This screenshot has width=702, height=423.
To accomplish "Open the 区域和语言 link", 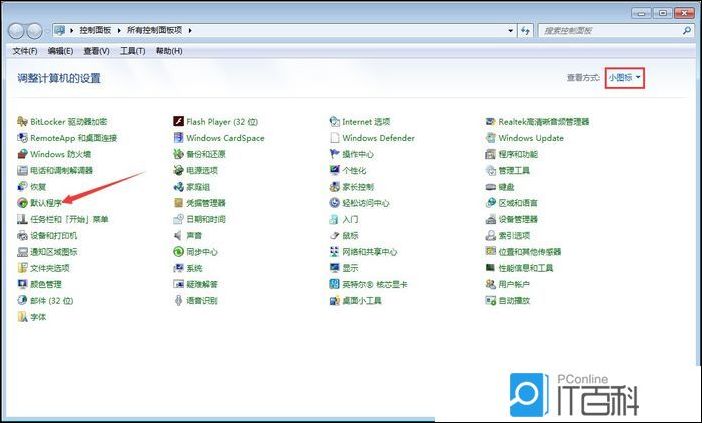I will coord(518,203).
